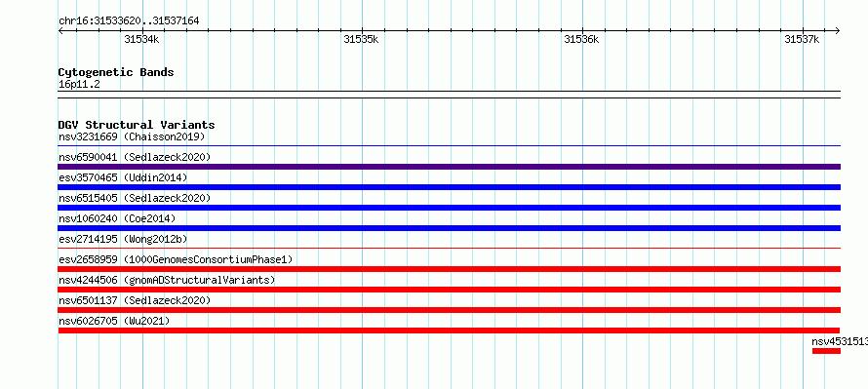
Task: Click the 31536k ruler tick label
Action: coord(582,39)
